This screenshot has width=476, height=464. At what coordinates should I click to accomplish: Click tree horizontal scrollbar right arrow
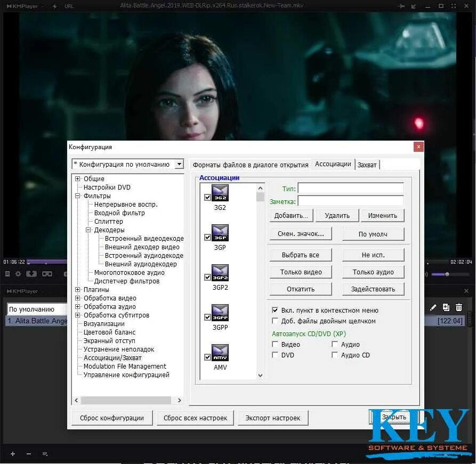pyautogui.click(x=179, y=400)
